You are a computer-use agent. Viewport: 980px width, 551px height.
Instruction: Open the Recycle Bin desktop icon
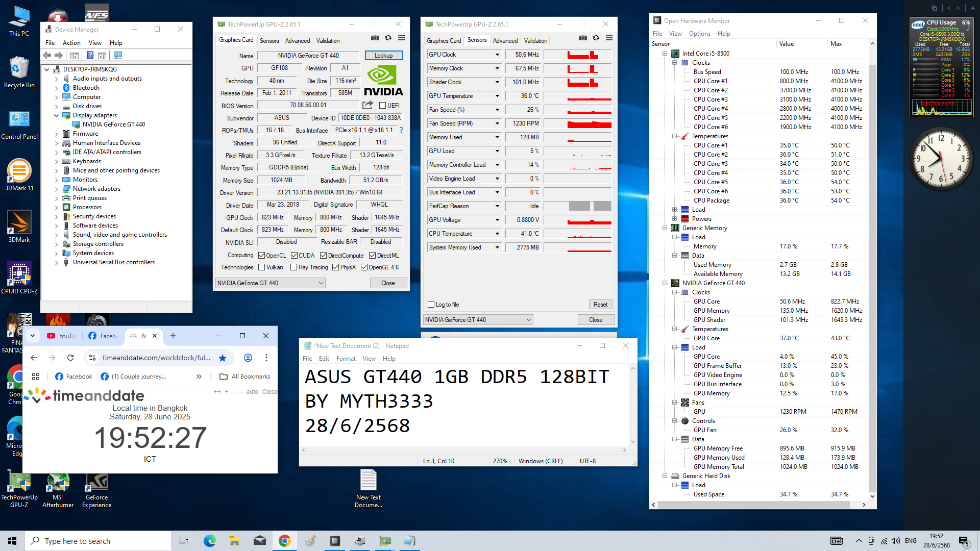click(19, 72)
